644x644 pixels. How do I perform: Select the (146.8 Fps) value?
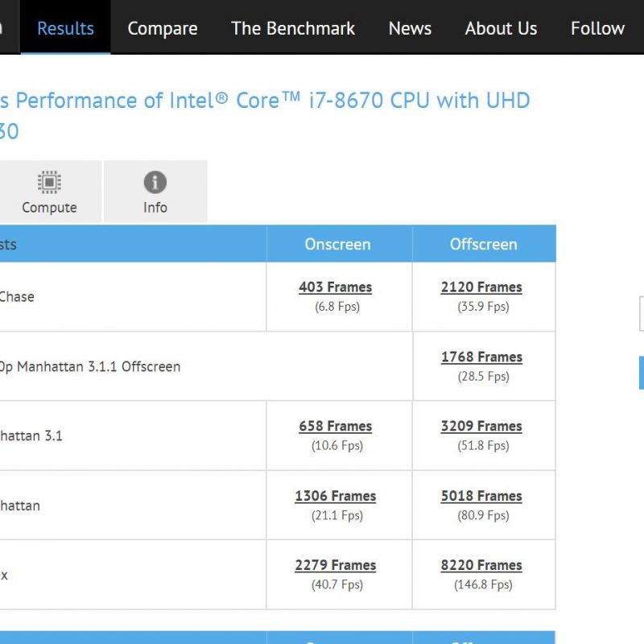tap(484, 585)
